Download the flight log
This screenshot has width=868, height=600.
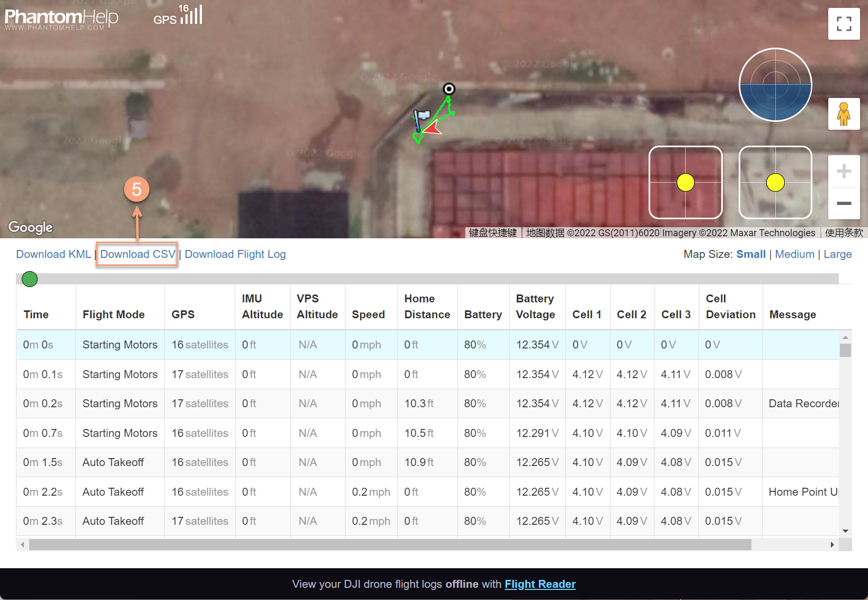[235, 254]
